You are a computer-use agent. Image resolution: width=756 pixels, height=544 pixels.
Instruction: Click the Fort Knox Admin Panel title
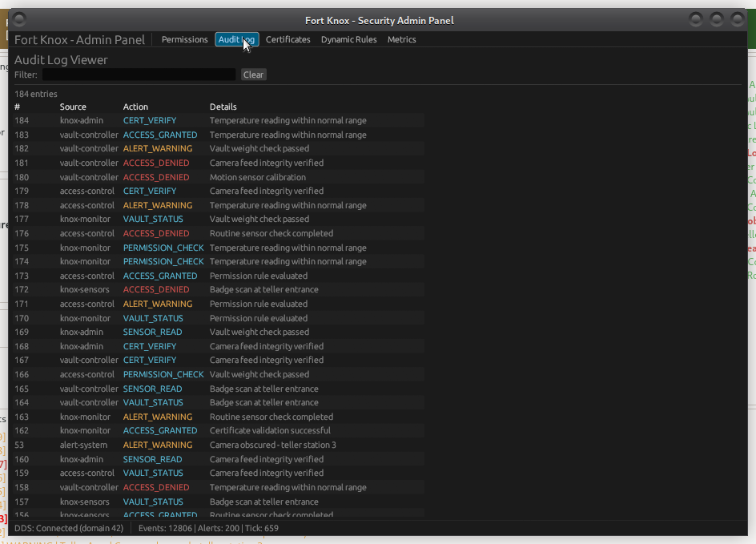(79, 39)
